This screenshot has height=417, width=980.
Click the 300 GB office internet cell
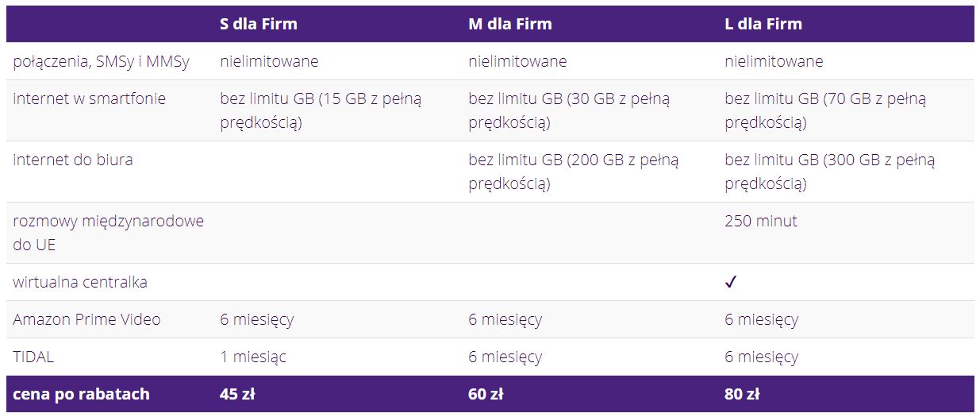click(829, 172)
